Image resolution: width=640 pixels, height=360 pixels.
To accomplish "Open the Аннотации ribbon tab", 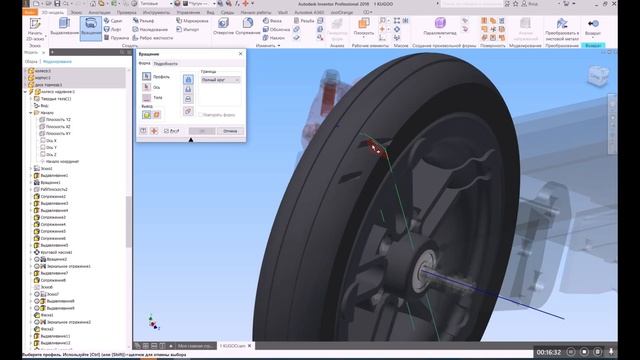I will 100,12.
